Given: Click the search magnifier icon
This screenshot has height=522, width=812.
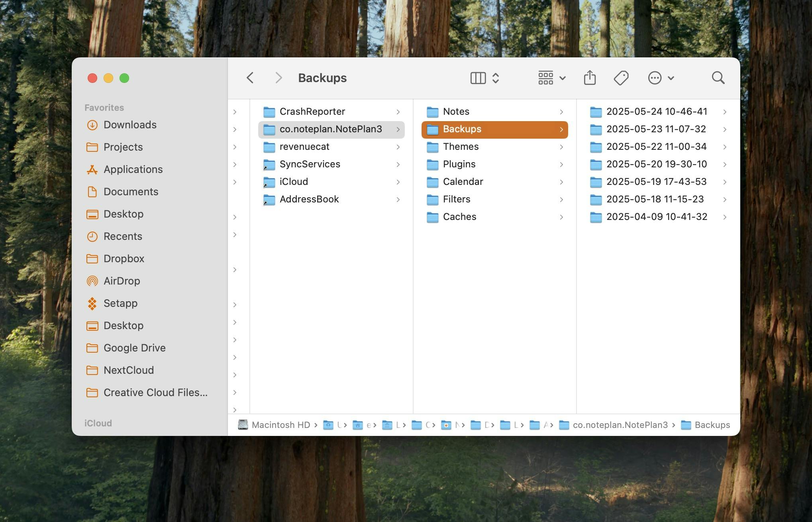Looking at the screenshot, I should coord(718,78).
